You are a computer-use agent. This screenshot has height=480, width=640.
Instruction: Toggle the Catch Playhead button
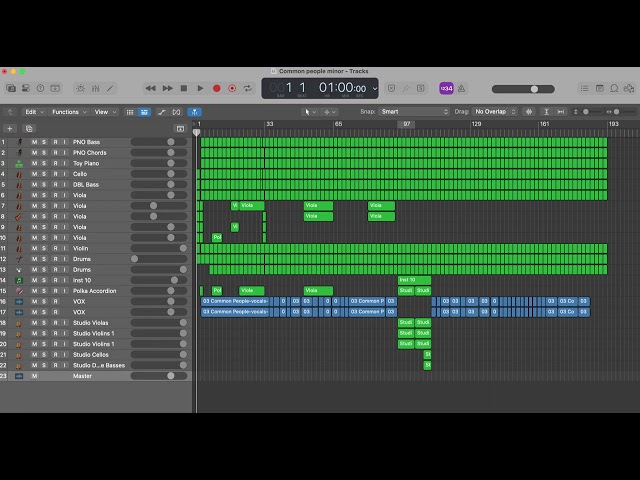point(195,112)
